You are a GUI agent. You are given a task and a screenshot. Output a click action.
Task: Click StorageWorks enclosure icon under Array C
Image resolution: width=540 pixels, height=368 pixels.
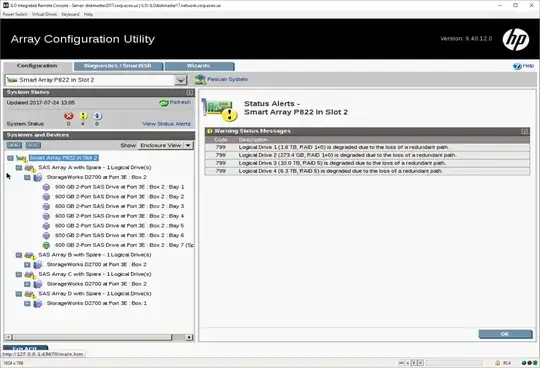(38, 284)
